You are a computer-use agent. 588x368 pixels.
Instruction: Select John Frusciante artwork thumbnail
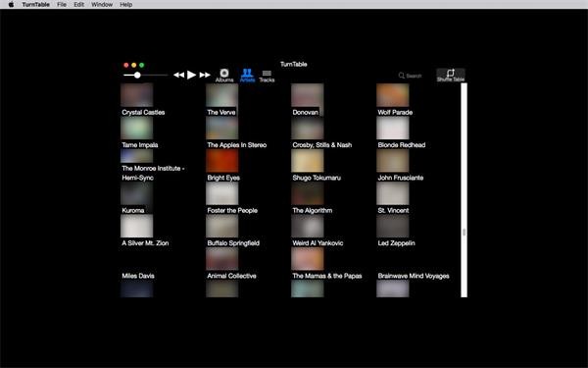tap(393, 161)
